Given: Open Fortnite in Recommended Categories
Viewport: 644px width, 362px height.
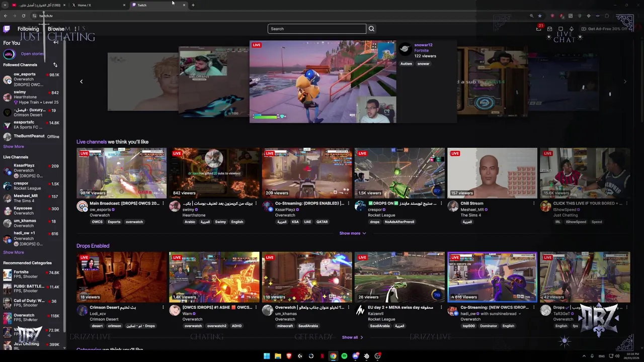Looking at the screenshot, I should point(31,275).
